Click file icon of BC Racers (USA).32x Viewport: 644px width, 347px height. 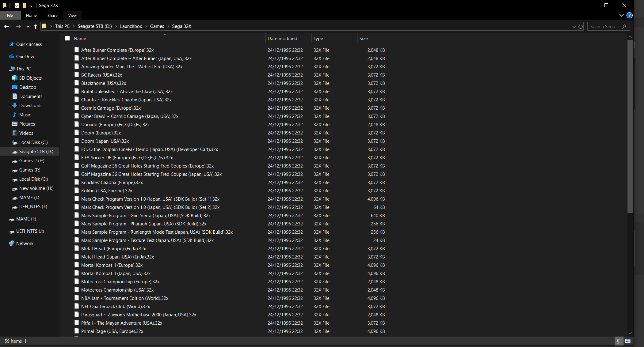77,75
